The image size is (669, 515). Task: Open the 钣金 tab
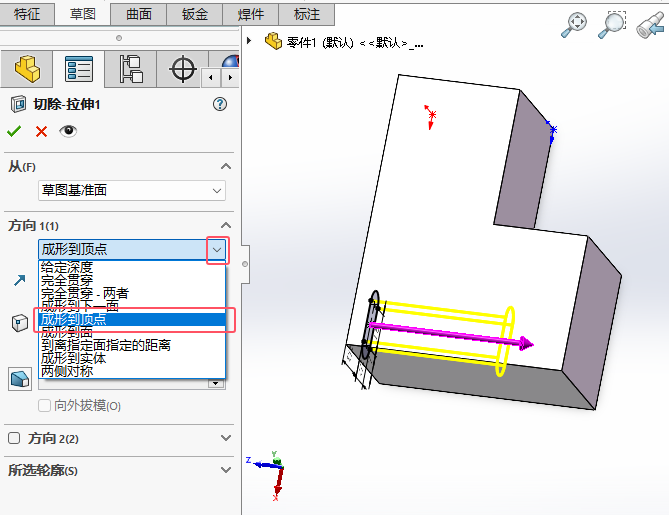(x=195, y=14)
